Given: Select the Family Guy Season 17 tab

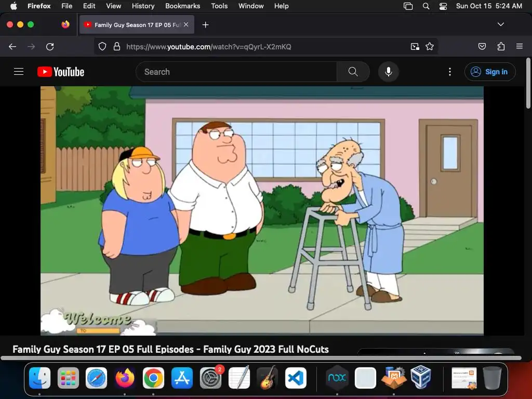Looking at the screenshot, I should [x=137, y=24].
